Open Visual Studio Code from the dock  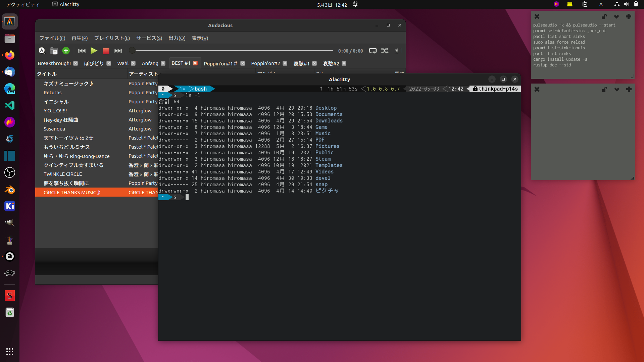[9, 105]
